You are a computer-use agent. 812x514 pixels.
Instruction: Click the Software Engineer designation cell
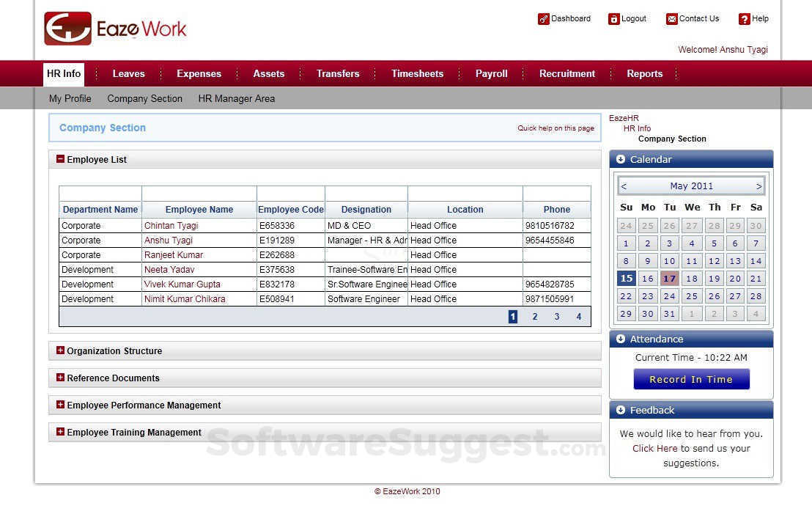[x=366, y=299]
